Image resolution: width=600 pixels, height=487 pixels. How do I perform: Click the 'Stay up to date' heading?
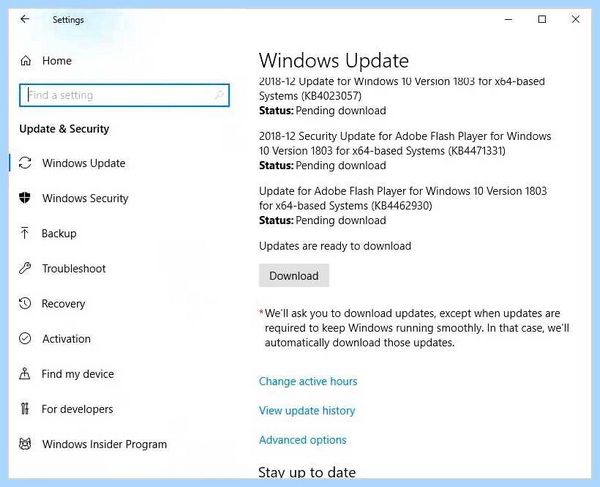tap(307, 472)
